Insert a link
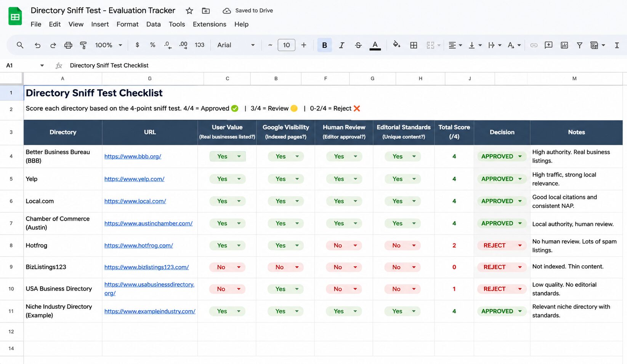Viewport: 627px width, 364px height. [x=534, y=45]
